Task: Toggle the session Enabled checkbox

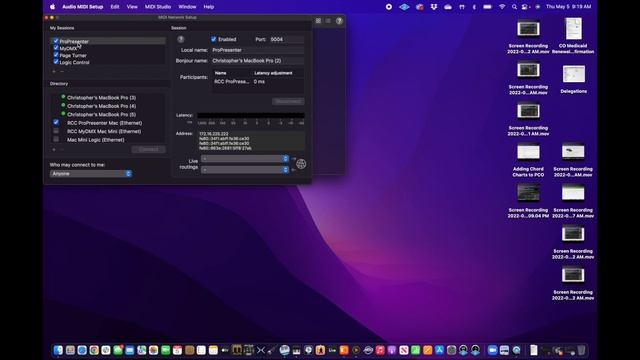Action: point(213,39)
